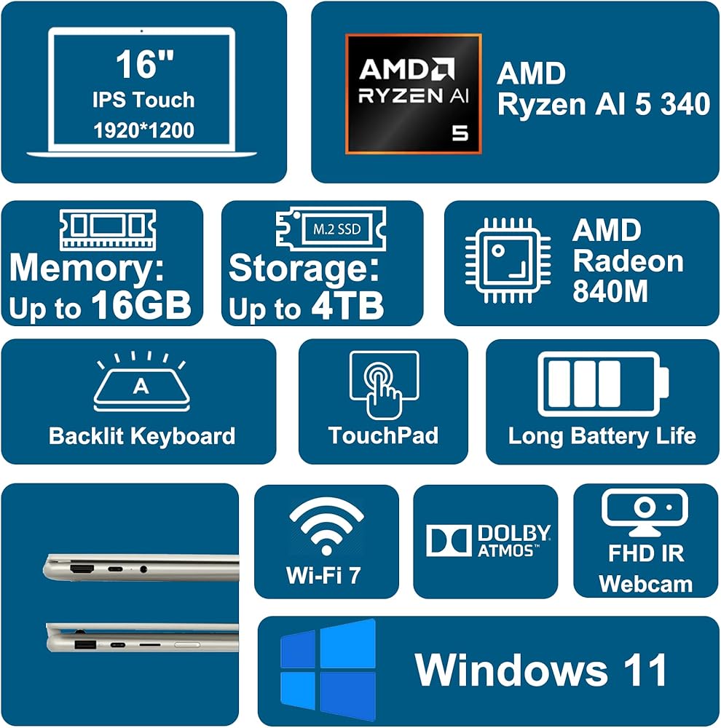This screenshot has width=721, height=728.
Task: Click the laptop screen outline icon
Action: 142,92
